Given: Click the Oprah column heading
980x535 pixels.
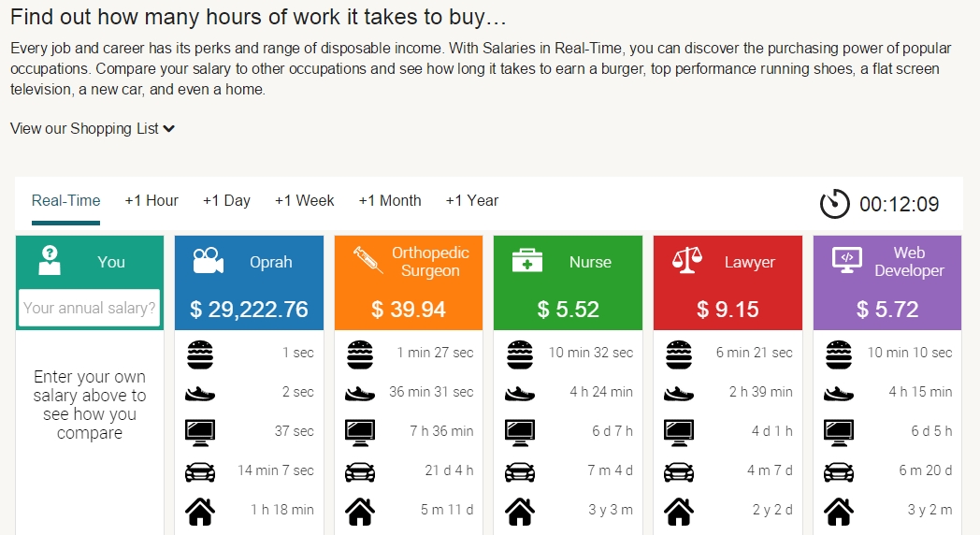Looking at the screenshot, I should [x=270, y=262].
